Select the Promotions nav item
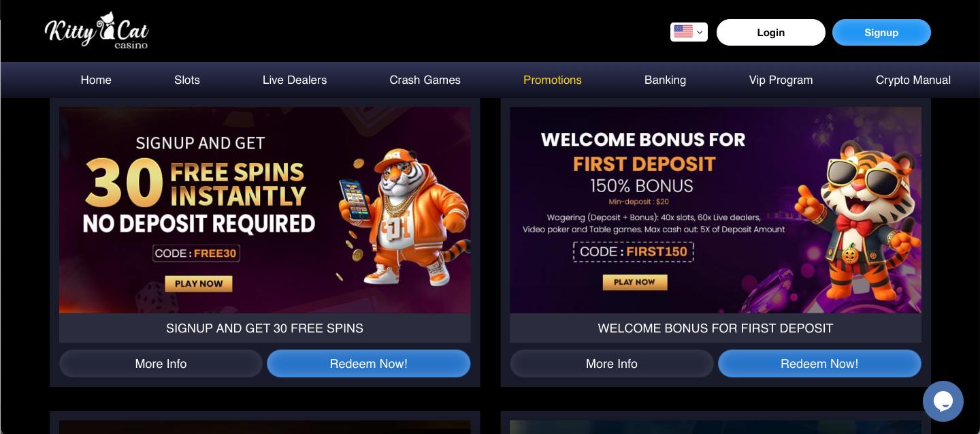Viewport: 980px width, 434px height. pos(553,80)
